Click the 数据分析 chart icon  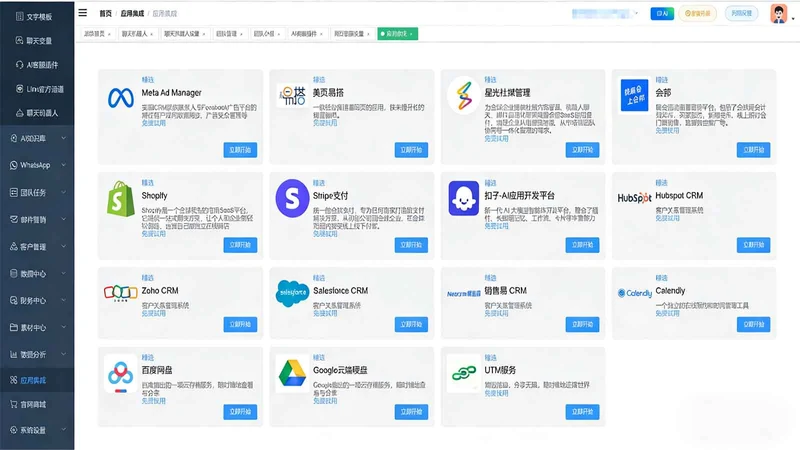[13, 354]
